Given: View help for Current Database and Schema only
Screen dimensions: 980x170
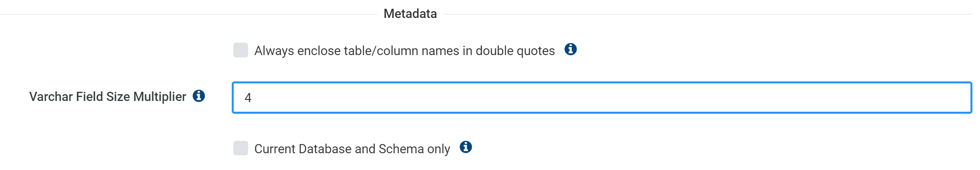Looking at the screenshot, I should coord(465,147).
